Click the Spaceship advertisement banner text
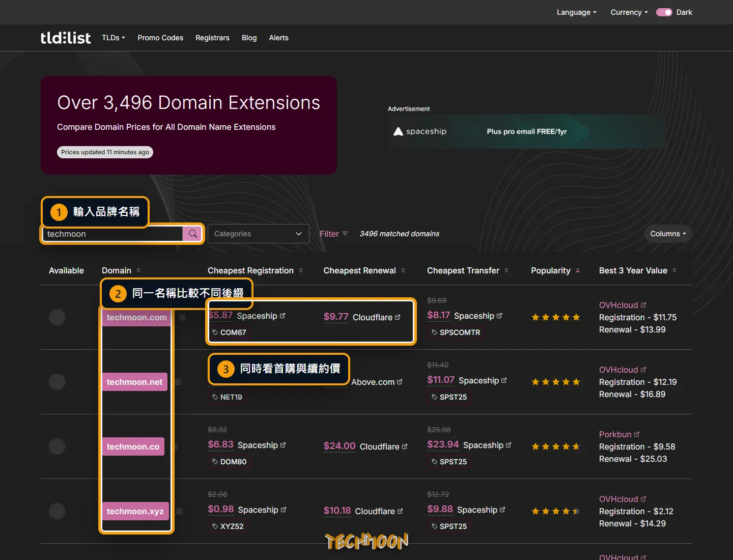Screen dimensions: 733x560 (527, 131)
